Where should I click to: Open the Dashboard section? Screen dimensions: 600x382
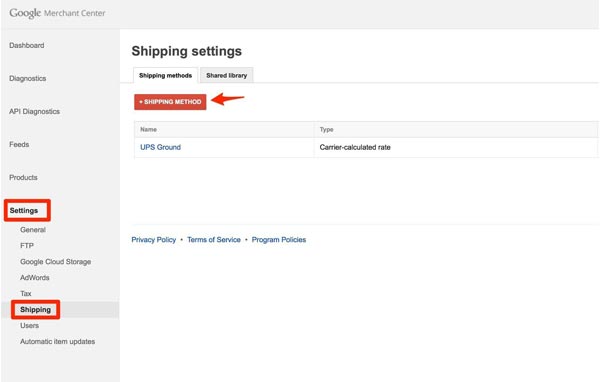coord(27,45)
